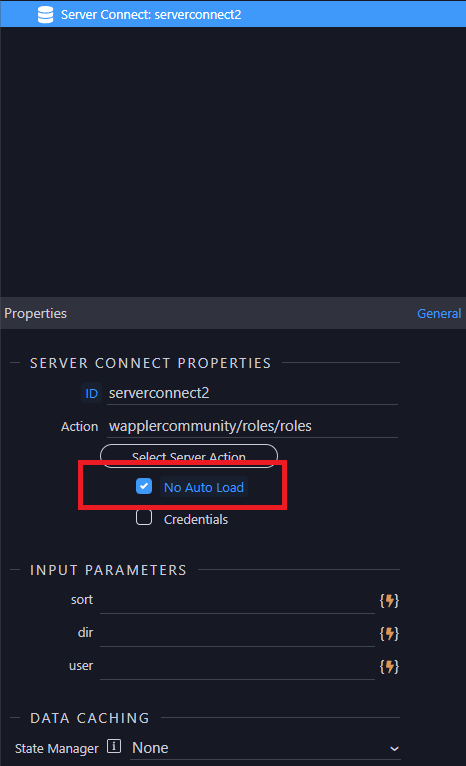Click the sort parameter input field

pyautogui.click(x=237, y=601)
